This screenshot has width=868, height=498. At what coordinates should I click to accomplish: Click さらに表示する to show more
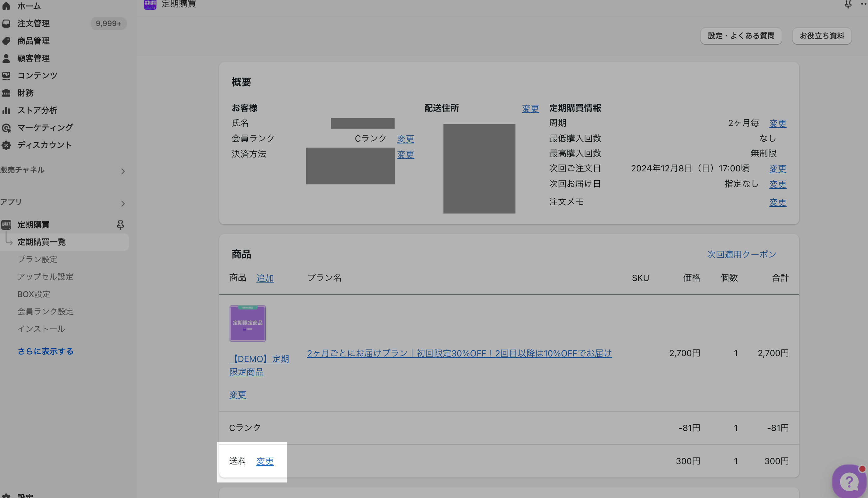coord(45,351)
